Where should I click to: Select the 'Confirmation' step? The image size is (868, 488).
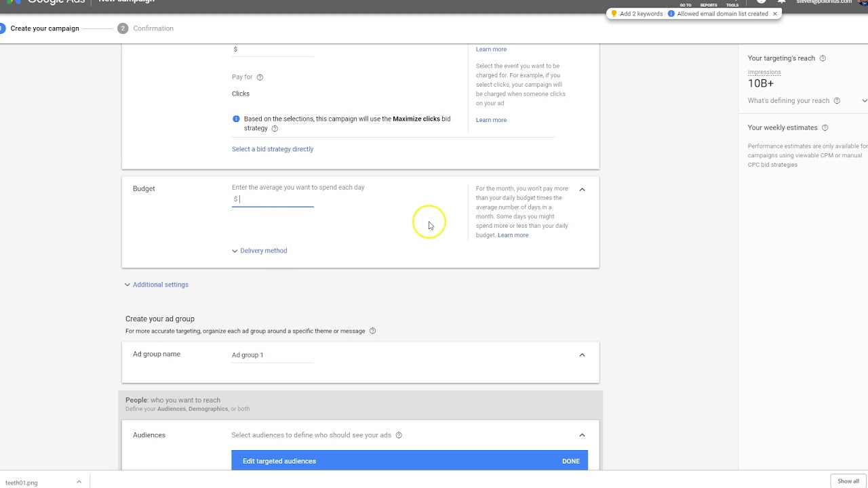(x=153, y=28)
